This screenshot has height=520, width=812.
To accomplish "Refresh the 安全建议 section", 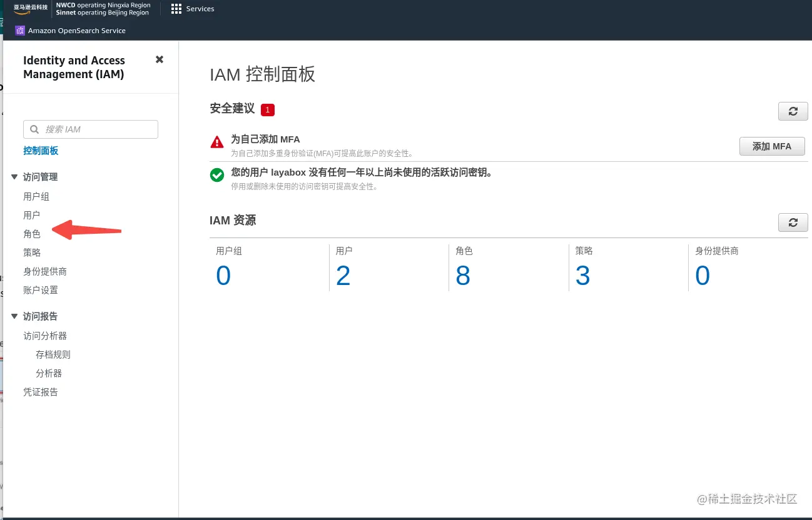I will tap(793, 111).
